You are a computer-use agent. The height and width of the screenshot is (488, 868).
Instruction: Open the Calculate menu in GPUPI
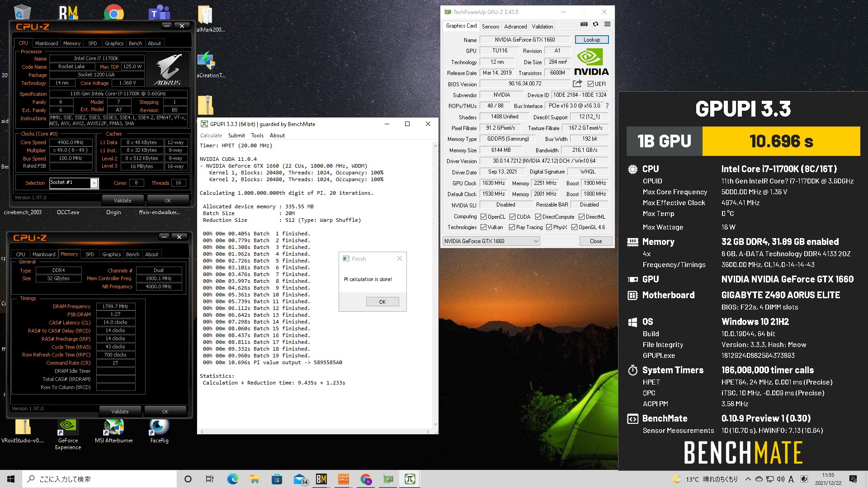click(x=211, y=136)
